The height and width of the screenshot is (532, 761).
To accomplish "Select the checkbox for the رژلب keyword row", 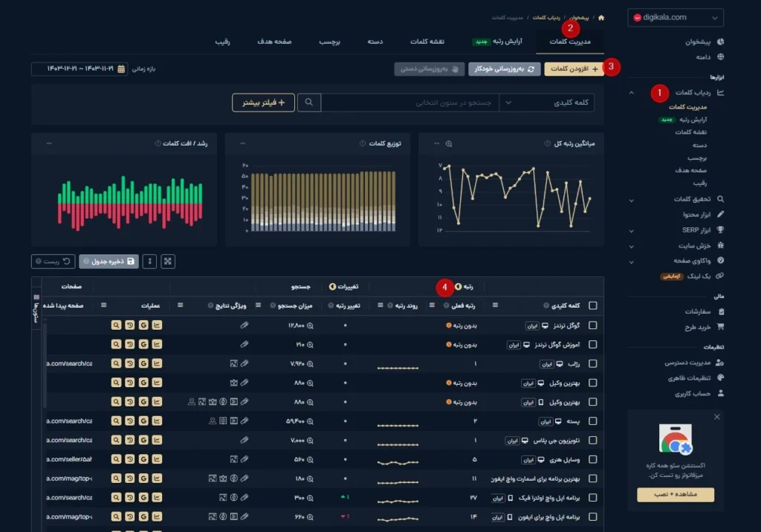I will (592, 364).
